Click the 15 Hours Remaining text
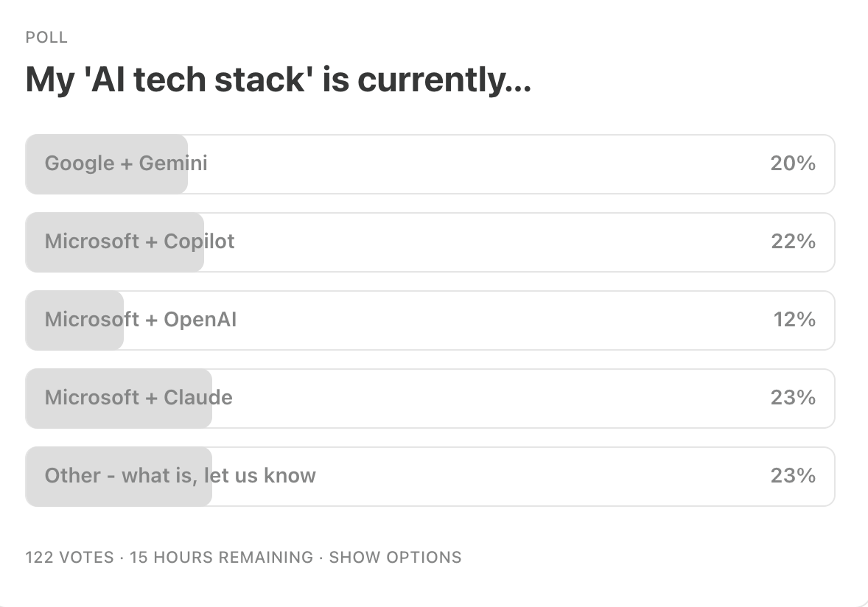The width and height of the screenshot is (868, 607). coord(222,557)
